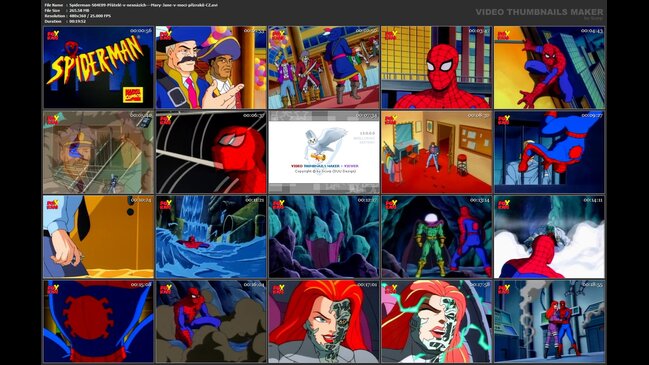Click the spider emblem above the Spider-Man title
The image size is (649, 365).
coord(71,47)
